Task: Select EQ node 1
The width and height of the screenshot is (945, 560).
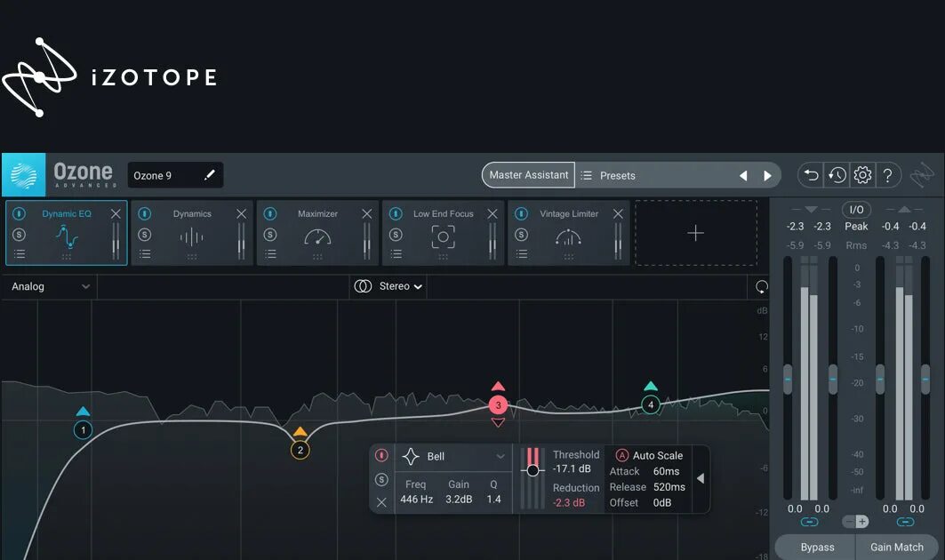Action: [x=84, y=430]
